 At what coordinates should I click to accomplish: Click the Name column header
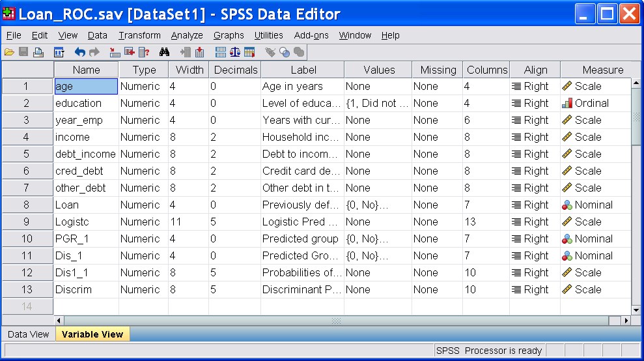[x=86, y=70]
